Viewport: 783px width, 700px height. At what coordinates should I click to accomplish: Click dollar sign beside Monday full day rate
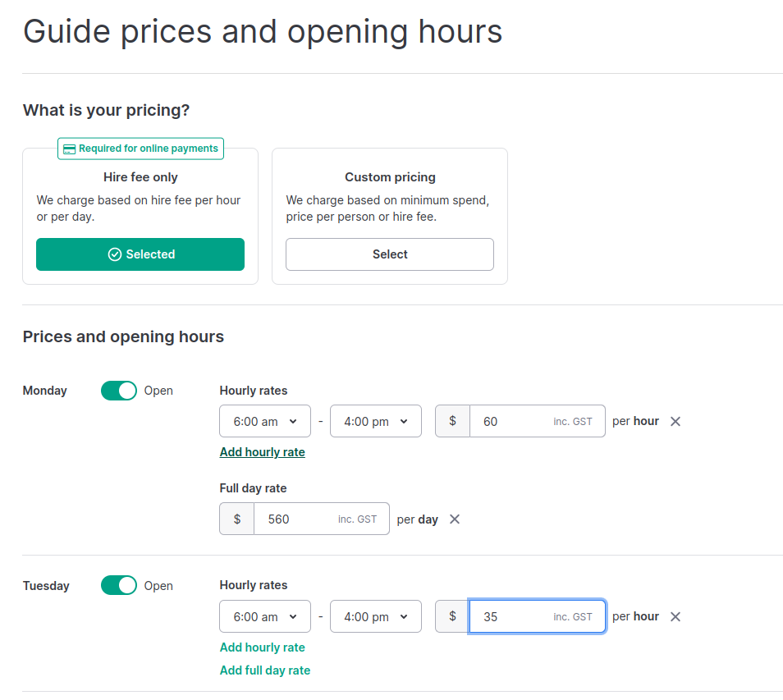[x=237, y=519]
